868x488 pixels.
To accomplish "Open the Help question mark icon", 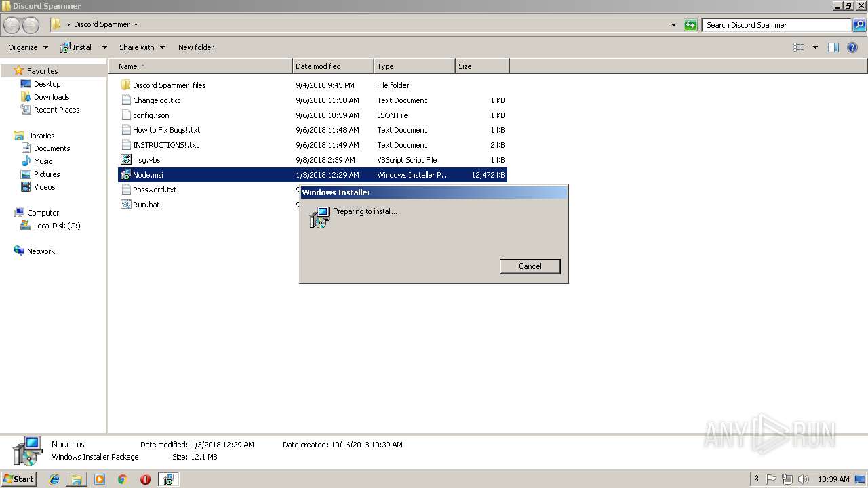I will tap(852, 47).
